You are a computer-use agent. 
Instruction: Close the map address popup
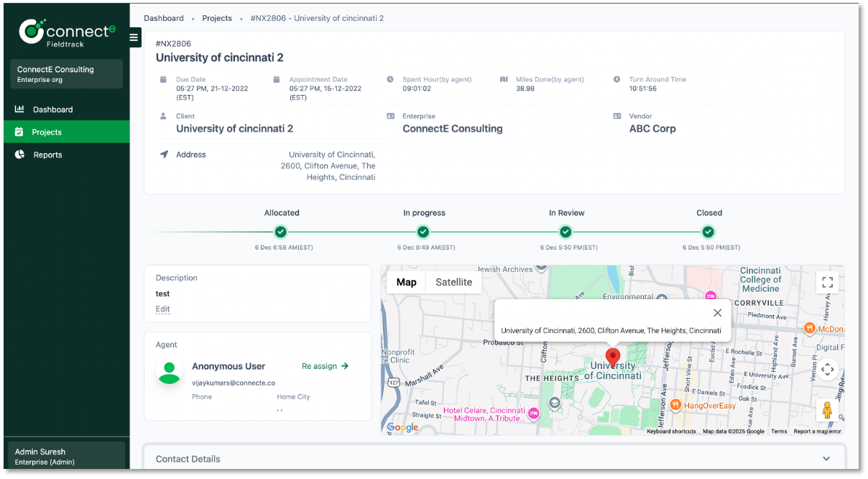pos(717,313)
